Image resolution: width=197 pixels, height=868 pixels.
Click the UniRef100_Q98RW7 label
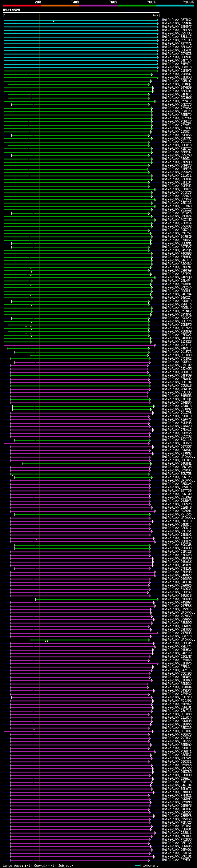177,74
